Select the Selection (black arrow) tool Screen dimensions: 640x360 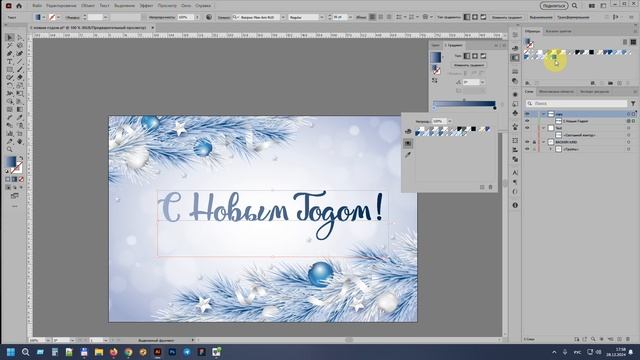[x=10, y=38]
